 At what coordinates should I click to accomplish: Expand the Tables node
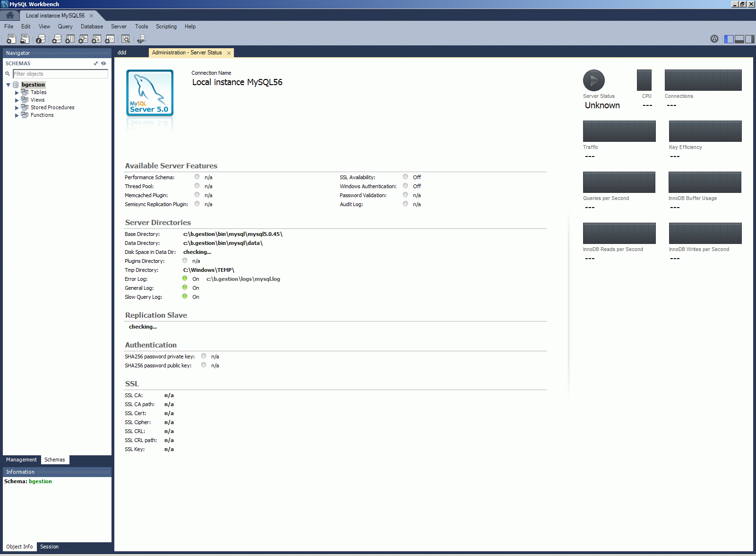(17, 93)
